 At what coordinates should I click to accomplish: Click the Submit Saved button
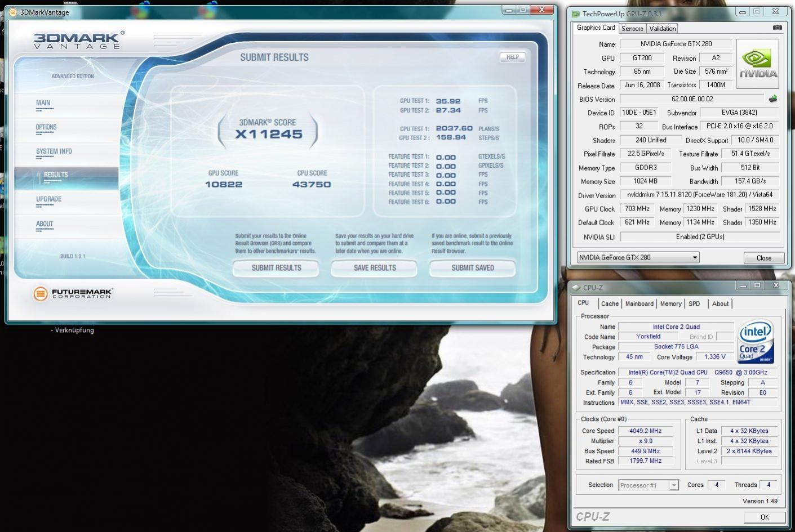click(473, 268)
